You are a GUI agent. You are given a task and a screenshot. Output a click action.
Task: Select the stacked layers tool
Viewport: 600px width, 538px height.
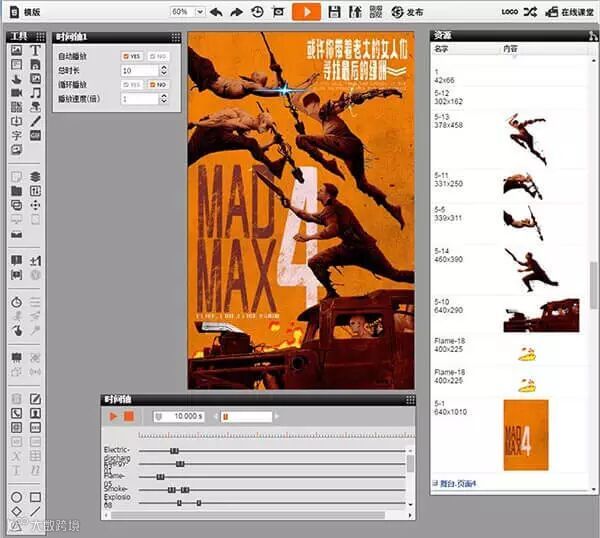[x=35, y=177]
